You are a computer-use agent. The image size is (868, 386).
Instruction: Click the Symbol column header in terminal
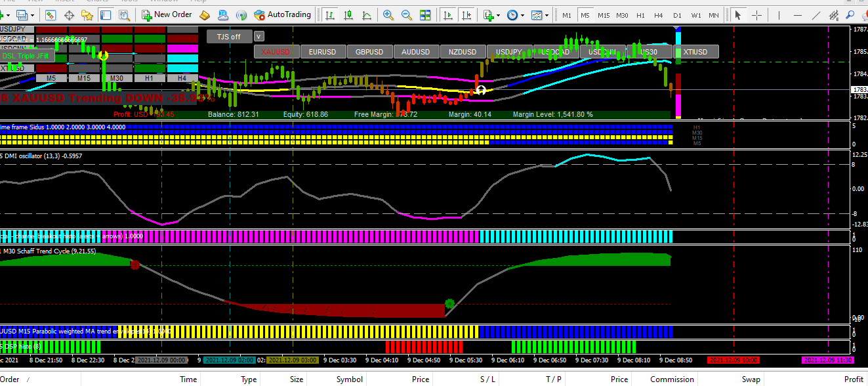[x=349, y=379]
